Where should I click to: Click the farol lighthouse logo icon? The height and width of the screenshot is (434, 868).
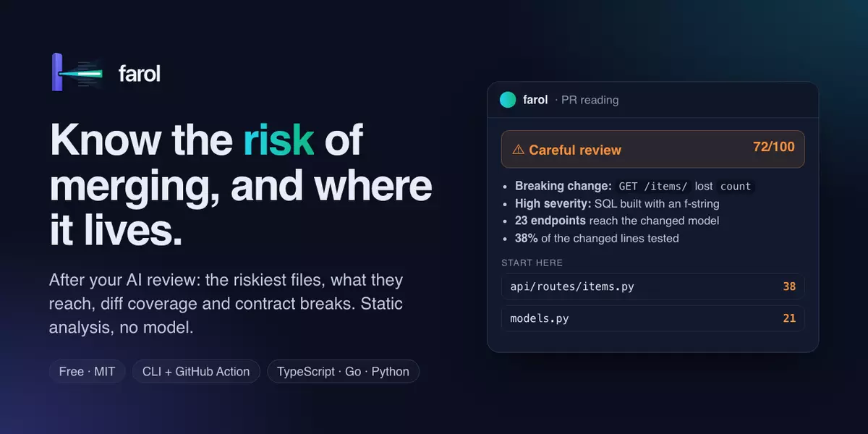click(78, 72)
